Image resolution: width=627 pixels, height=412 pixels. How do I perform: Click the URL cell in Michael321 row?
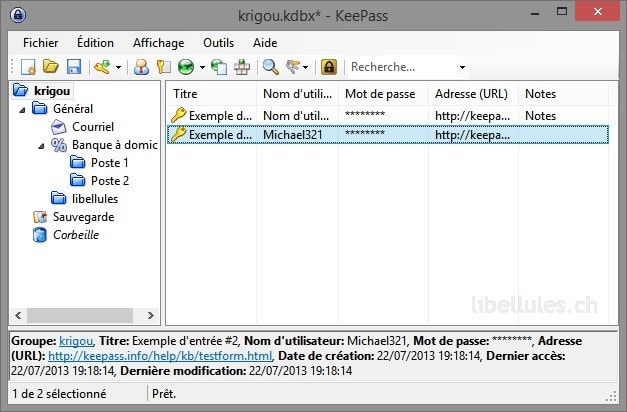472,135
